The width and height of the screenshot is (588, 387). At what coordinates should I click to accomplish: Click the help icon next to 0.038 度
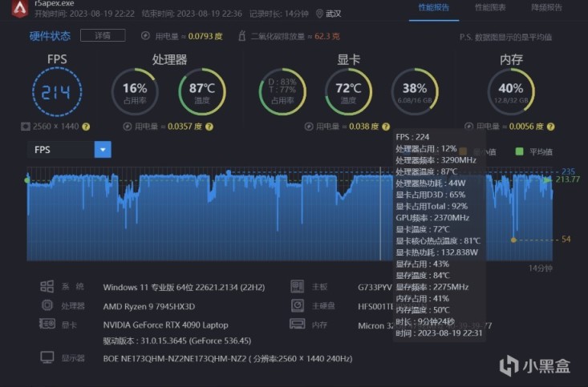386,127
